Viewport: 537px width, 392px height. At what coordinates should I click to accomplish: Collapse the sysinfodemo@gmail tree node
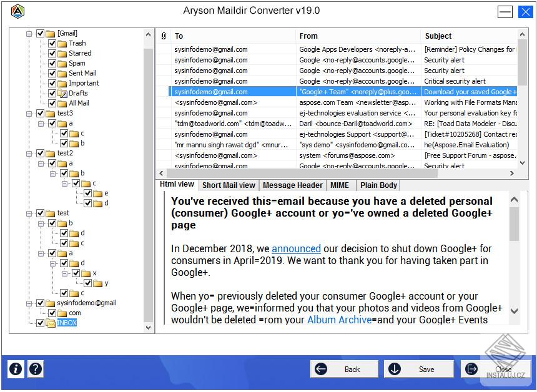tap(29, 303)
